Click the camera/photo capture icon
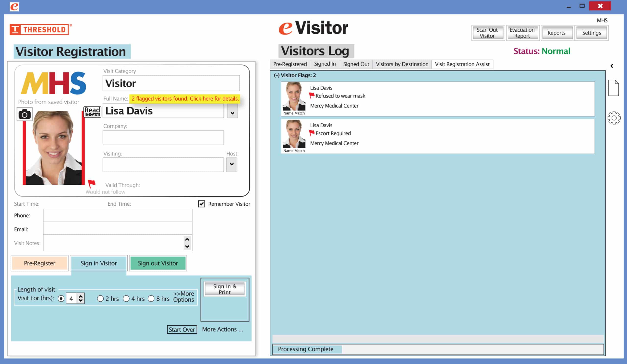Viewport: 627px width, 364px height. pyautogui.click(x=24, y=114)
